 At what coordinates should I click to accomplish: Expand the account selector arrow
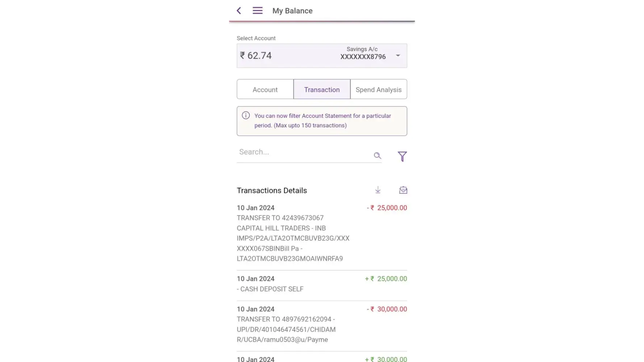pos(398,56)
